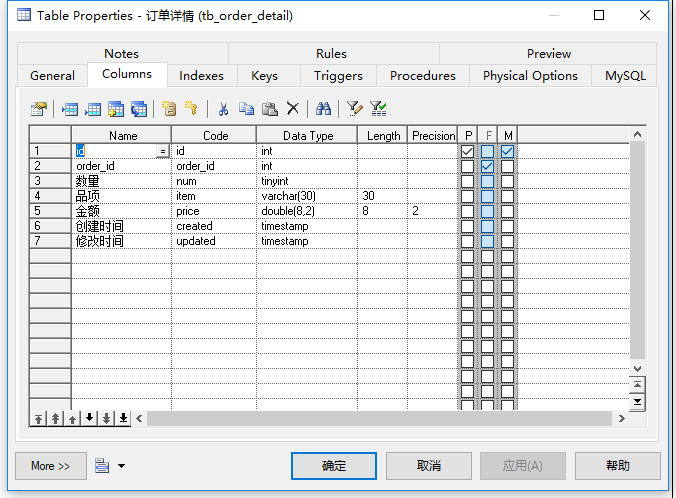
Task: Open the MySQL tab
Action: pyautogui.click(x=625, y=75)
